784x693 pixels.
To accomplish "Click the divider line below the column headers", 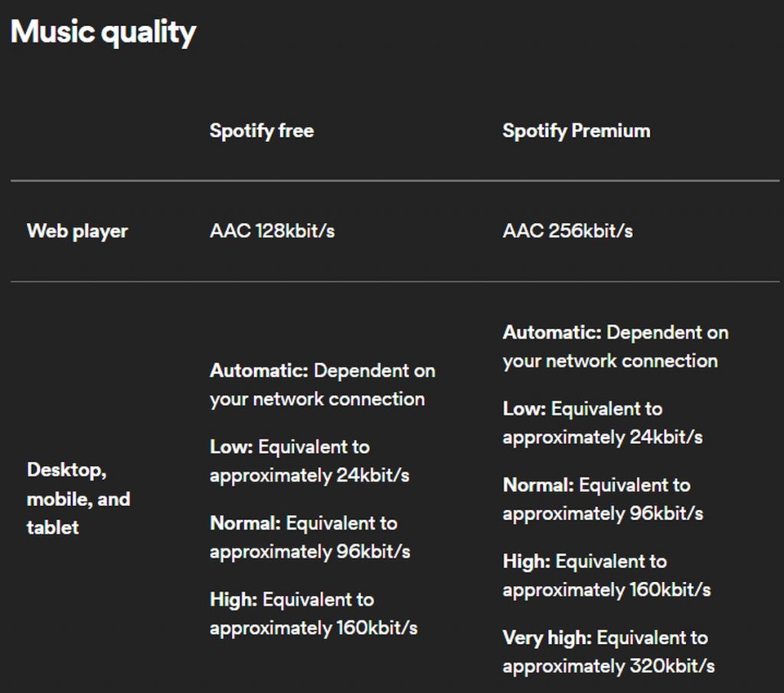I will [395, 181].
